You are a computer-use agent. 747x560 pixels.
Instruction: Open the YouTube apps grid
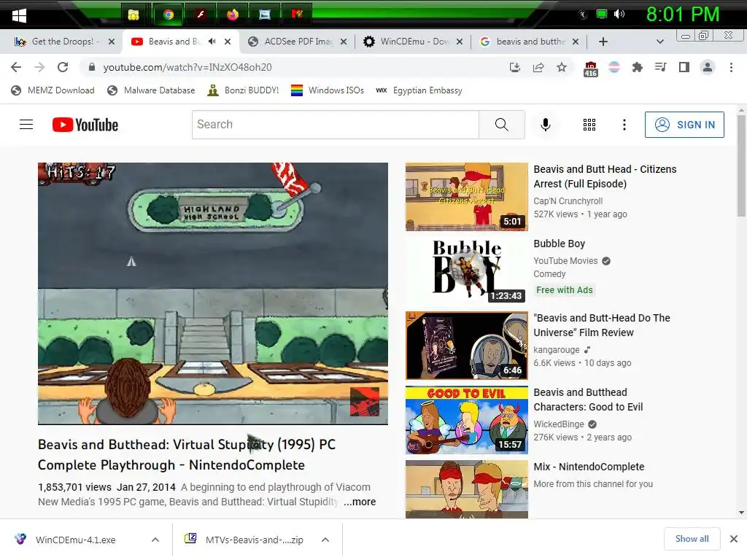[x=589, y=125]
